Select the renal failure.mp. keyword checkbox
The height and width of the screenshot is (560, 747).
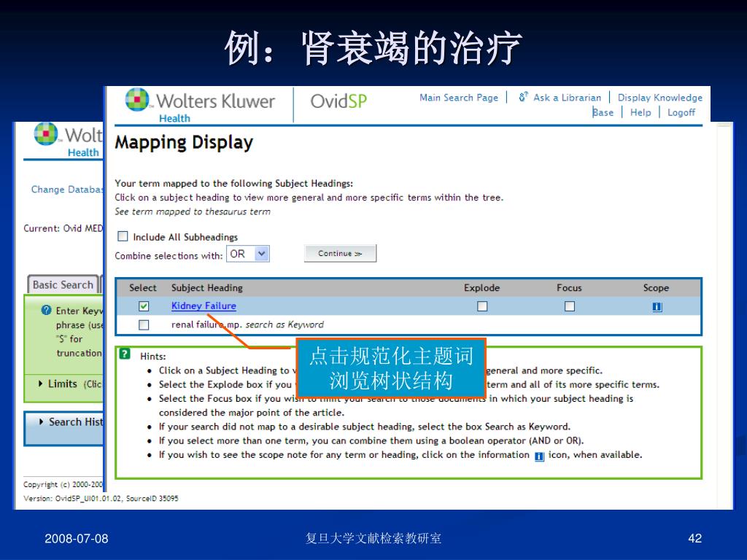point(144,324)
